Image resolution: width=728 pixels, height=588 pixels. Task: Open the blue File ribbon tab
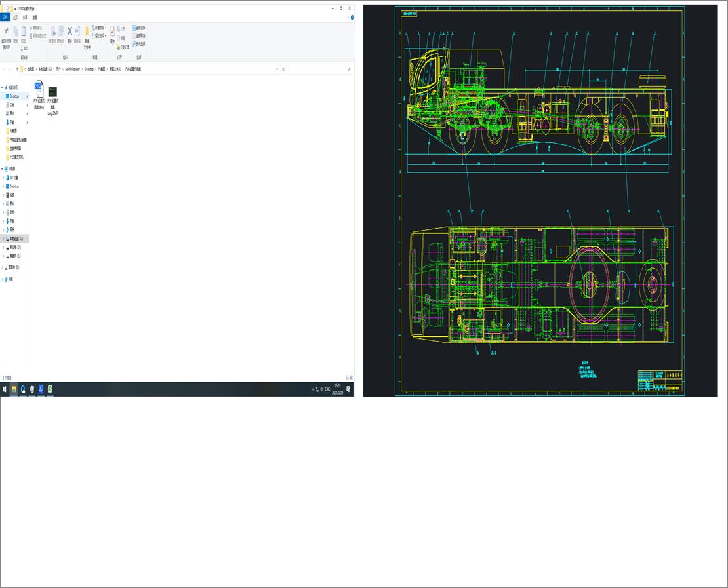click(x=5, y=17)
